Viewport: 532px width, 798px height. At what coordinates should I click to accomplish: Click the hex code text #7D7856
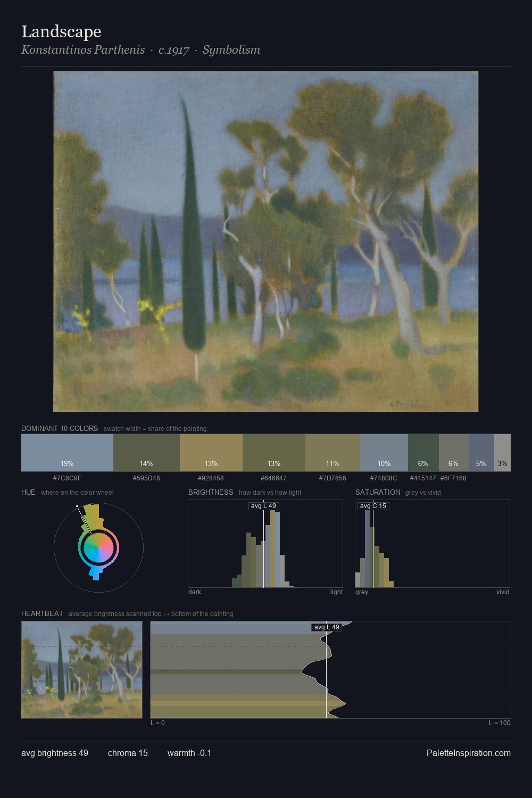click(x=332, y=478)
